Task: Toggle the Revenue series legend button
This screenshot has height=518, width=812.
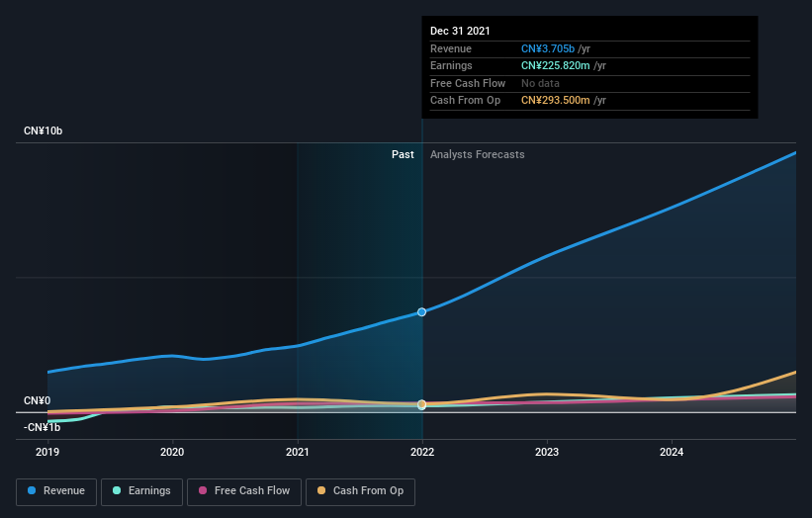Action: click(56, 491)
